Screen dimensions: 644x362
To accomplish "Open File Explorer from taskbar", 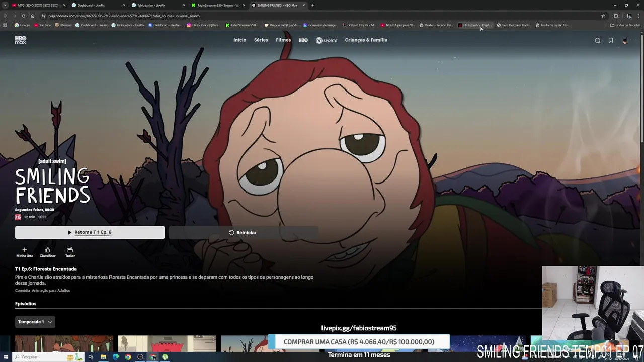I will (103, 357).
